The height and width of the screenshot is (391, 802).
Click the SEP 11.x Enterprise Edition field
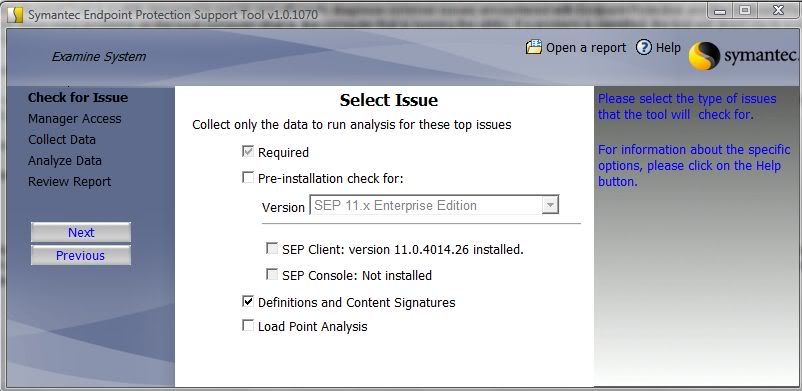pos(434,205)
